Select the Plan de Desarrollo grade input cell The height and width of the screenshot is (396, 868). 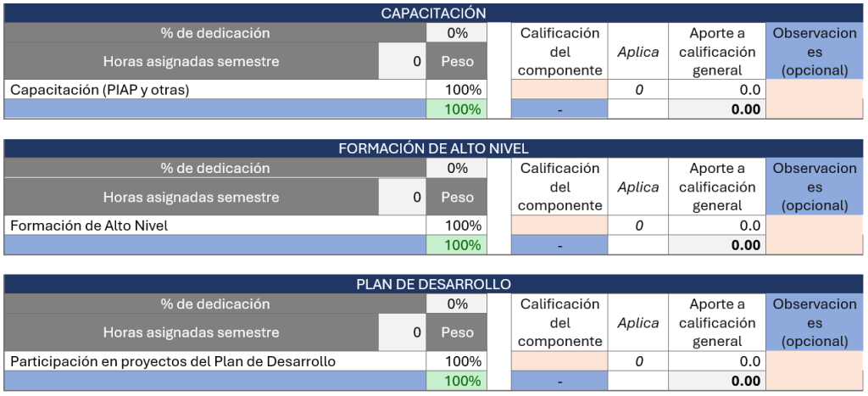[559, 361]
